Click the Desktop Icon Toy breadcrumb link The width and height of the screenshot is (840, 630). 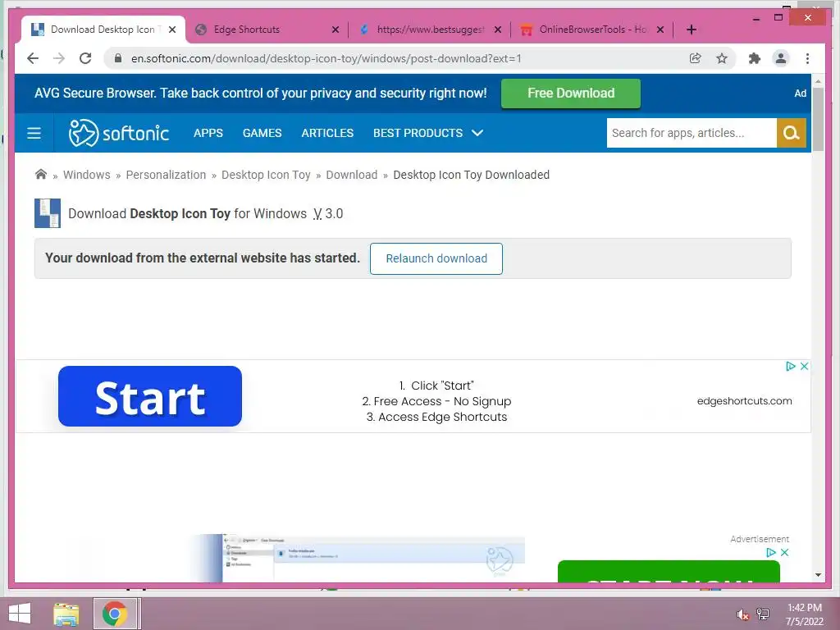click(267, 175)
